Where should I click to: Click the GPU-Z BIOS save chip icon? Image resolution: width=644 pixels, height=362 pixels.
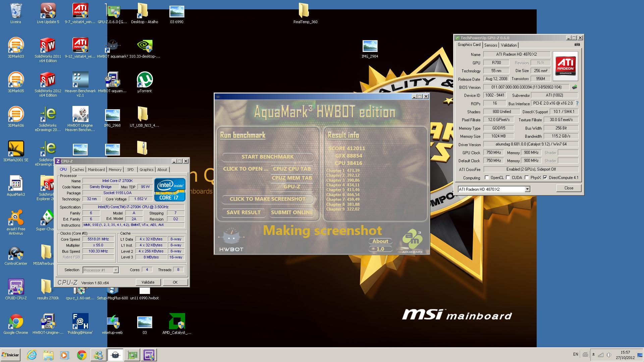[575, 87]
